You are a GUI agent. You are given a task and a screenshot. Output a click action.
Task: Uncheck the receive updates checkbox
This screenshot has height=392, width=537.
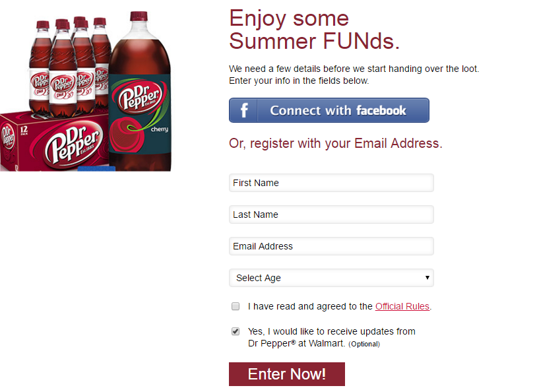[236, 331]
